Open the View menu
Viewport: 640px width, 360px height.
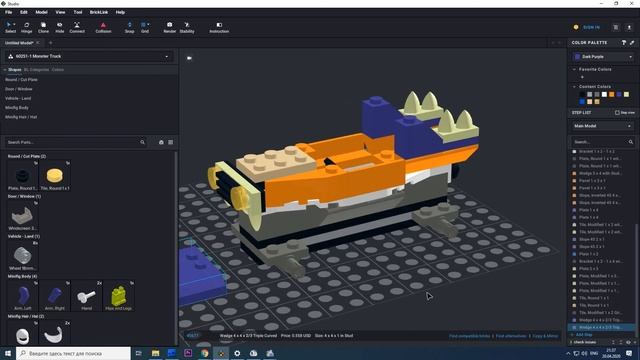pyautogui.click(x=60, y=12)
